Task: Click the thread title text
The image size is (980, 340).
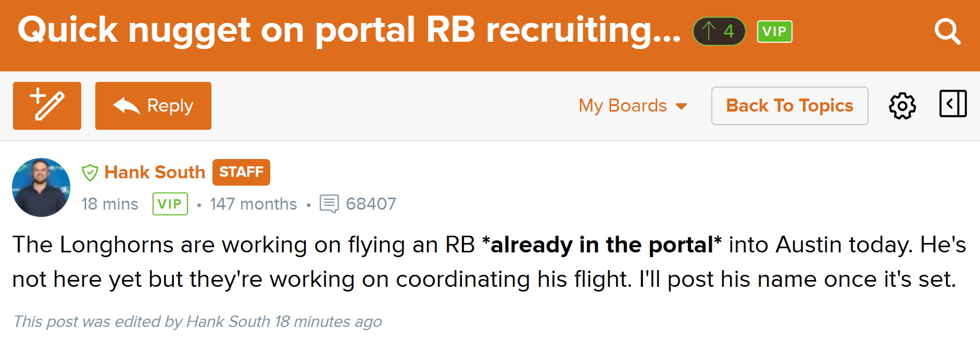Action: 349,30
